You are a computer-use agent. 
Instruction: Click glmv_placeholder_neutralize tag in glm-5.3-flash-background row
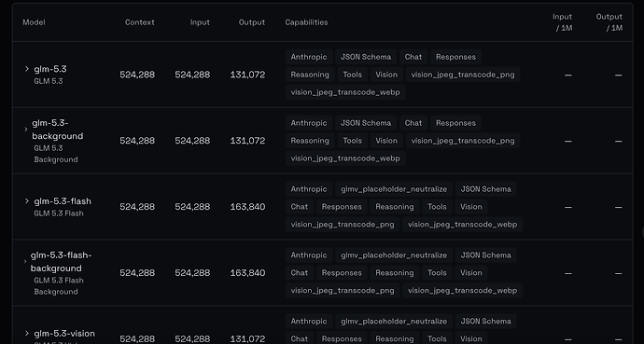coord(394,255)
